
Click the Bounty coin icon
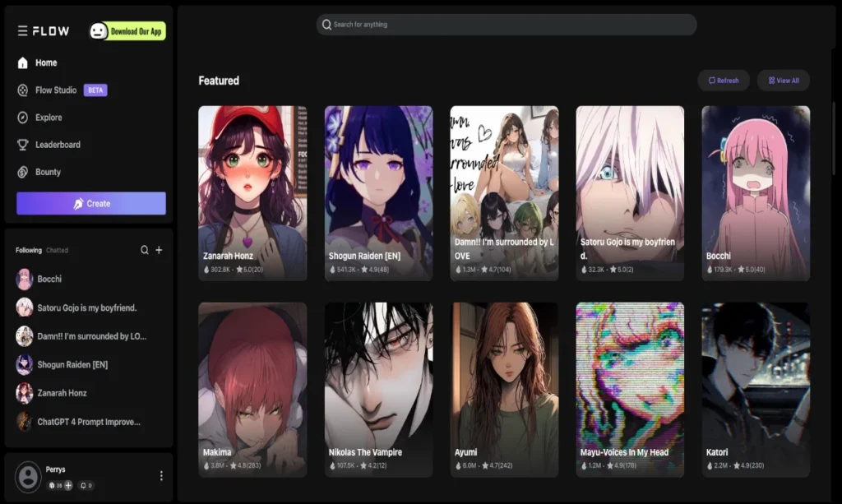(23, 172)
